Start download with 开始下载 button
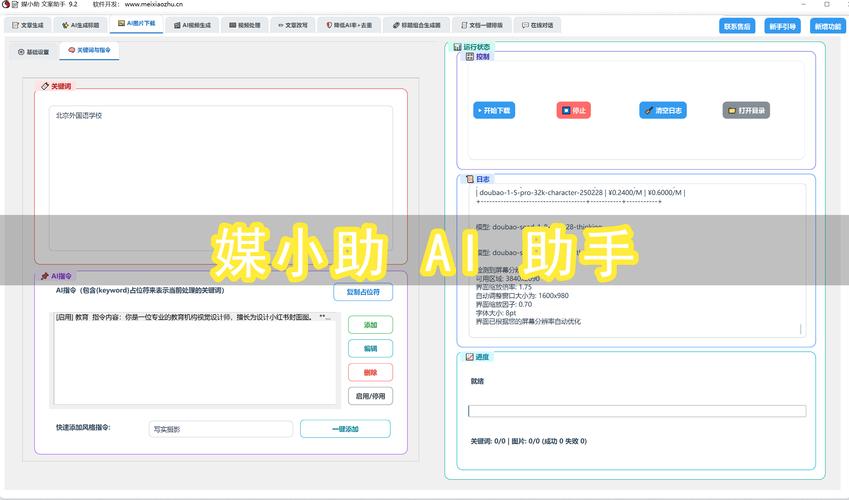849x500 pixels. [494, 111]
